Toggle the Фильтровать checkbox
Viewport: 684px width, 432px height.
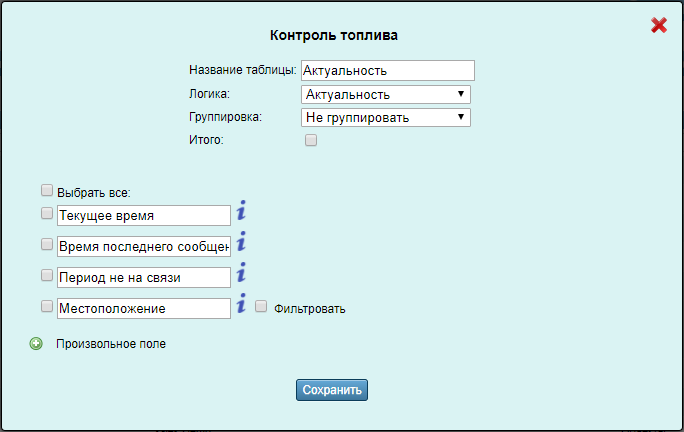(x=261, y=307)
